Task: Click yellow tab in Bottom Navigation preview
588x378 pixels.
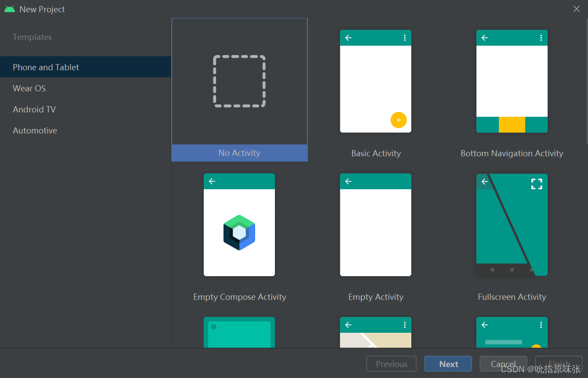Action: point(512,125)
